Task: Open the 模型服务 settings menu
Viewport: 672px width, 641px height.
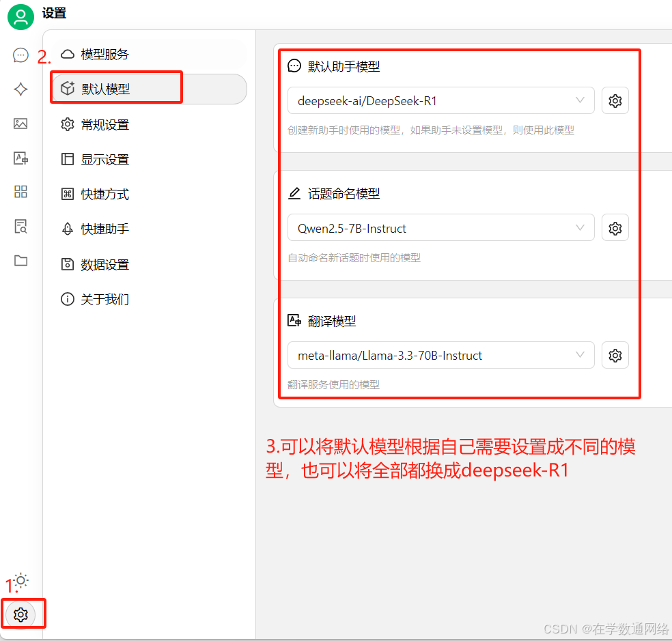Action: click(148, 55)
